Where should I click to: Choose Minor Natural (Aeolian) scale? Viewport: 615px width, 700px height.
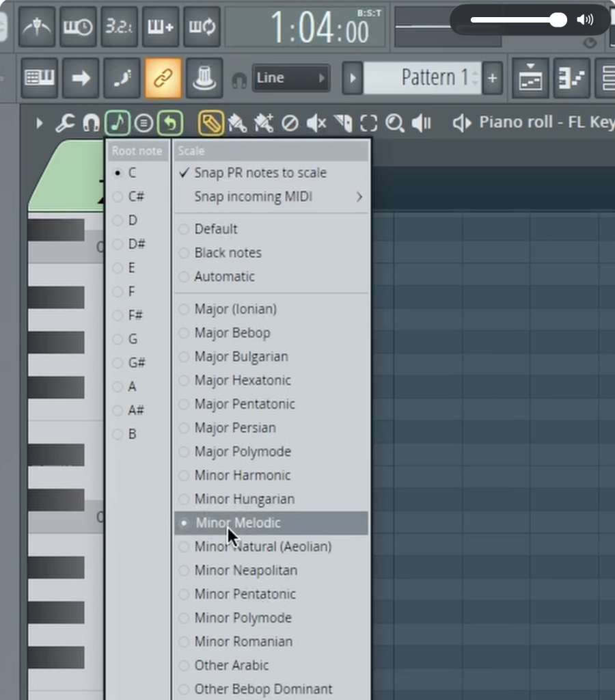[262, 546]
